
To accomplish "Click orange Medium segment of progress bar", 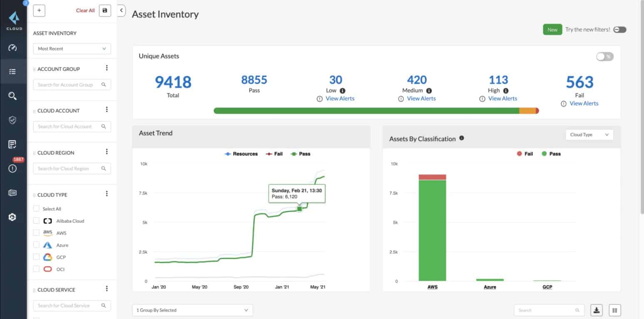I will (x=527, y=111).
